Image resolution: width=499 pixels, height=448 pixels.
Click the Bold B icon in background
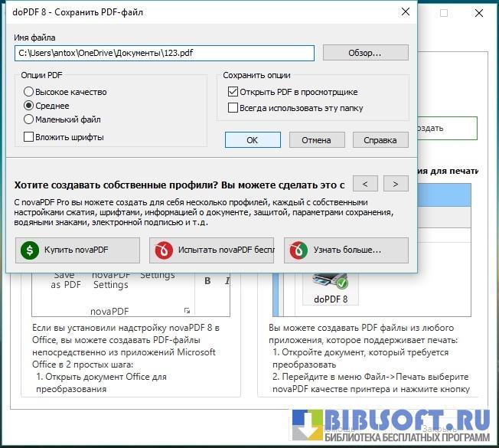208,281
